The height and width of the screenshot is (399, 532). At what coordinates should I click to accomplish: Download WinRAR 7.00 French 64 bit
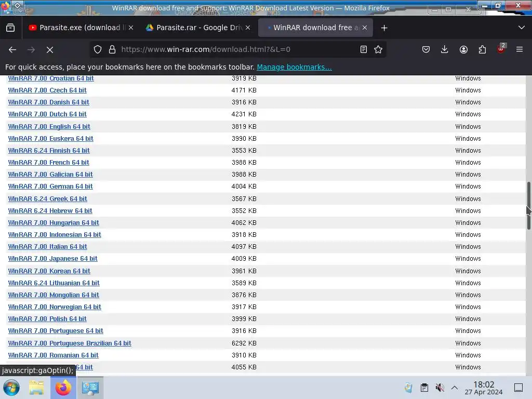pos(48,163)
